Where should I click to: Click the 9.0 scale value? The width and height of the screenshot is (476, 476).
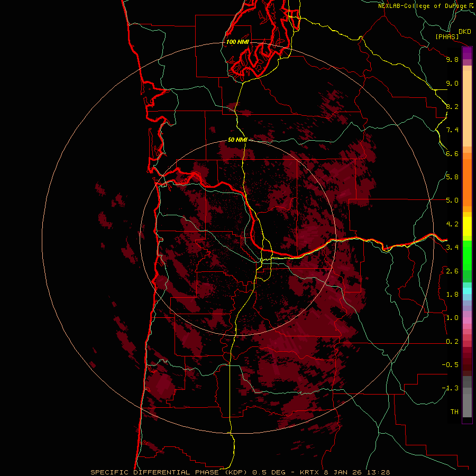(x=452, y=83)
